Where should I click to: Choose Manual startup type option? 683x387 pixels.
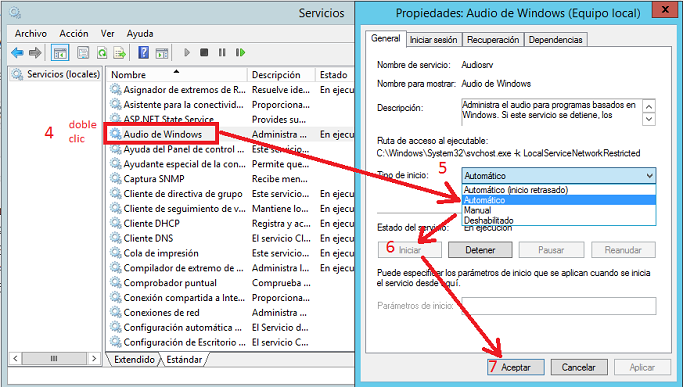(x=559, y=210)
